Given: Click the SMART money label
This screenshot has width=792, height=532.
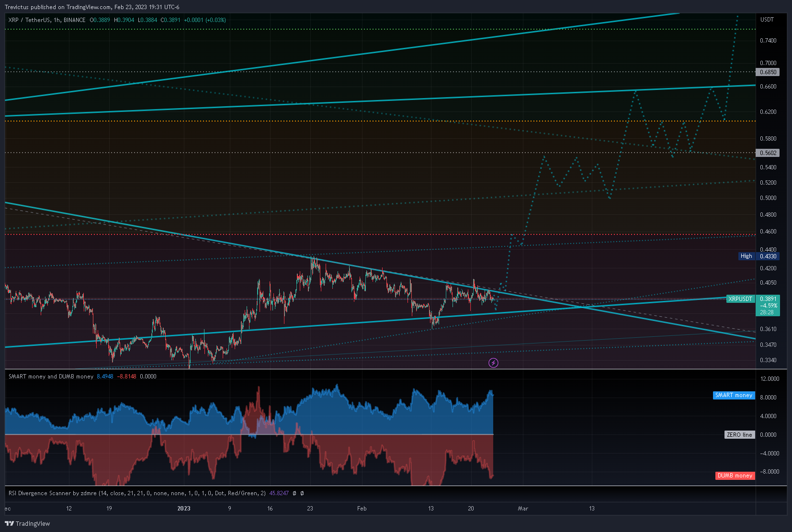Looking at the screenshot, I should point(734,395).
